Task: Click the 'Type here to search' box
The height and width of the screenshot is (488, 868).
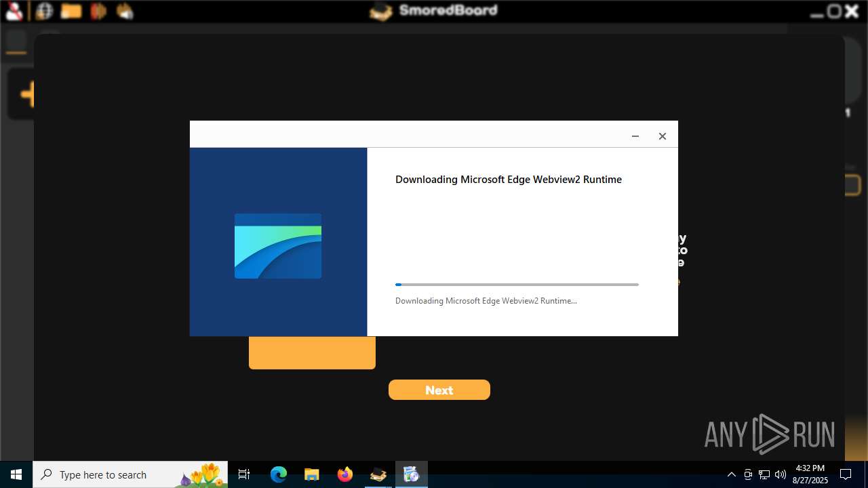Action: point(130,474)
